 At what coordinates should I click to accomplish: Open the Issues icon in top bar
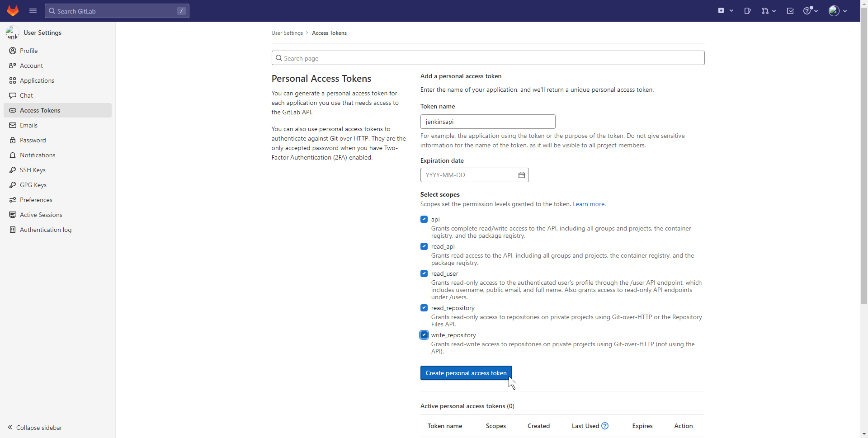click(747, 11)
